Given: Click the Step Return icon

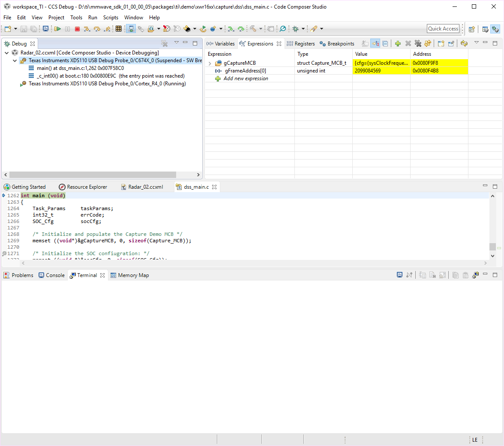Looking at the screenshot, I should tap(107, 29).
